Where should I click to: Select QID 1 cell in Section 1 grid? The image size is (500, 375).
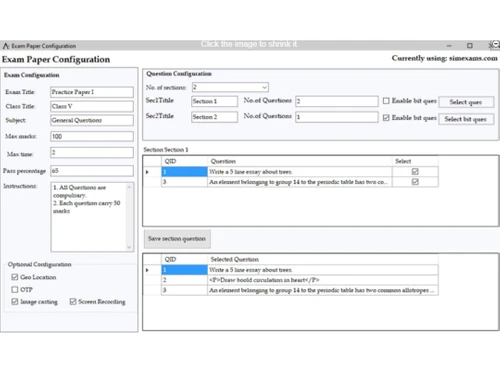click(185, 172)
